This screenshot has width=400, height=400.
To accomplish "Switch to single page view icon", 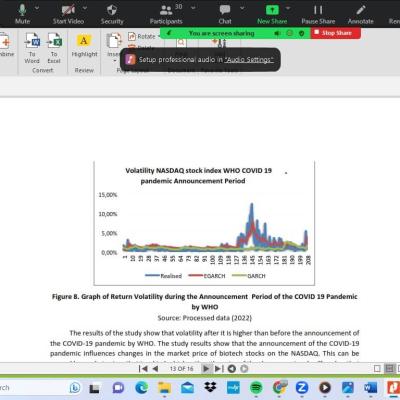I will [x=377, y=369].
